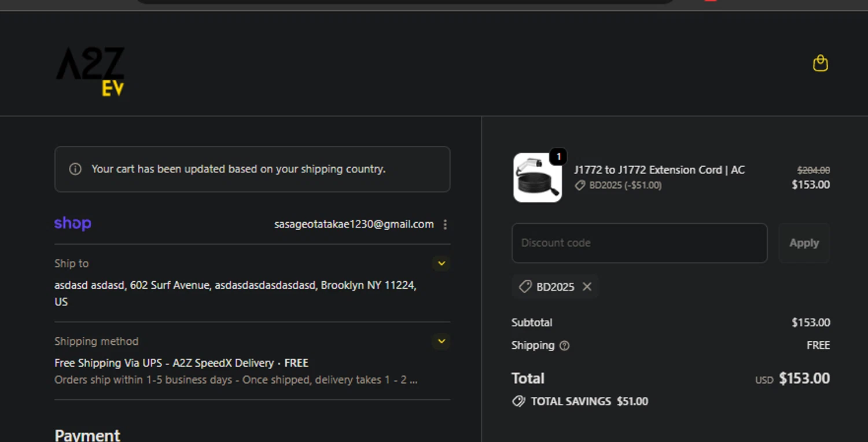Viewport: 868px width, 442px height.
Task: Focus the Discount code input field
Action: [639, 243]
